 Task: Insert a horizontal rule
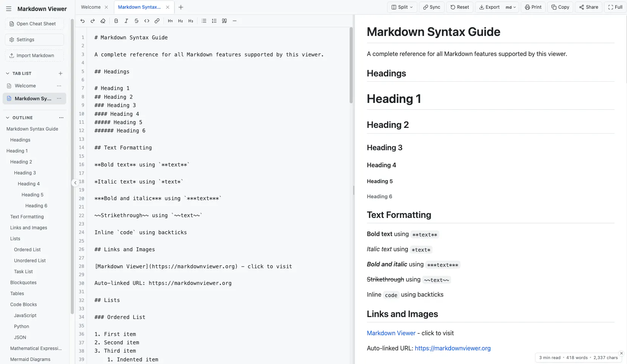click(235, 21)
